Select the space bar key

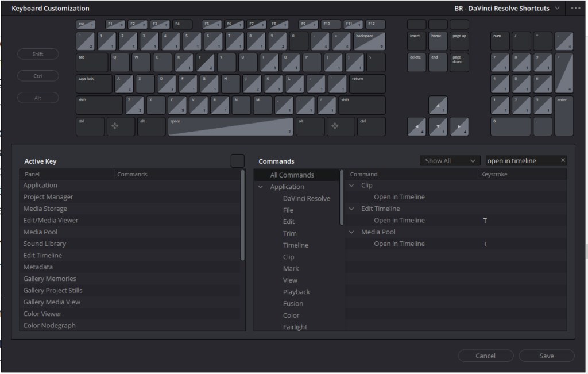(x=231, y=126)
